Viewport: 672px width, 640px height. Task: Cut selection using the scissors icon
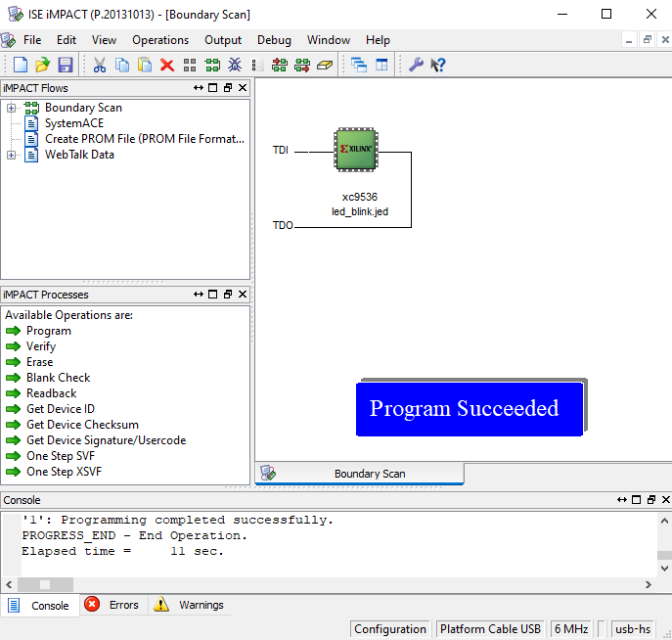(x=100, y=66)
